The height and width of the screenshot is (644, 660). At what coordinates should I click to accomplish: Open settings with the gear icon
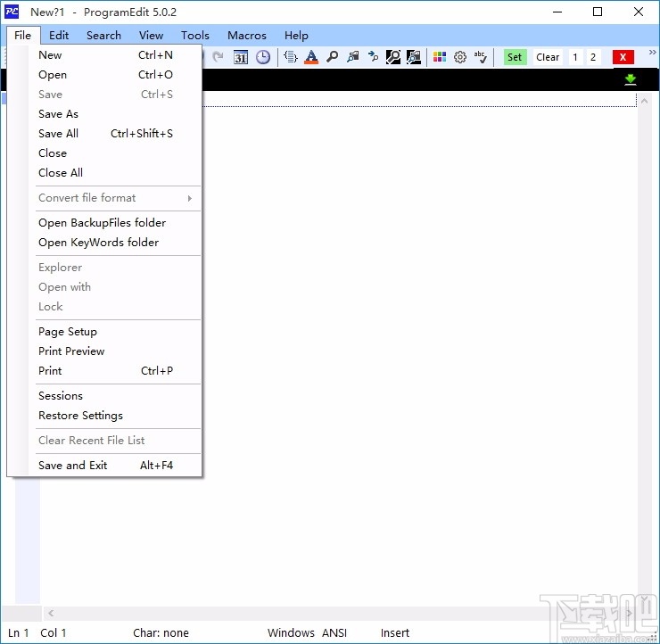pos(460,57)
